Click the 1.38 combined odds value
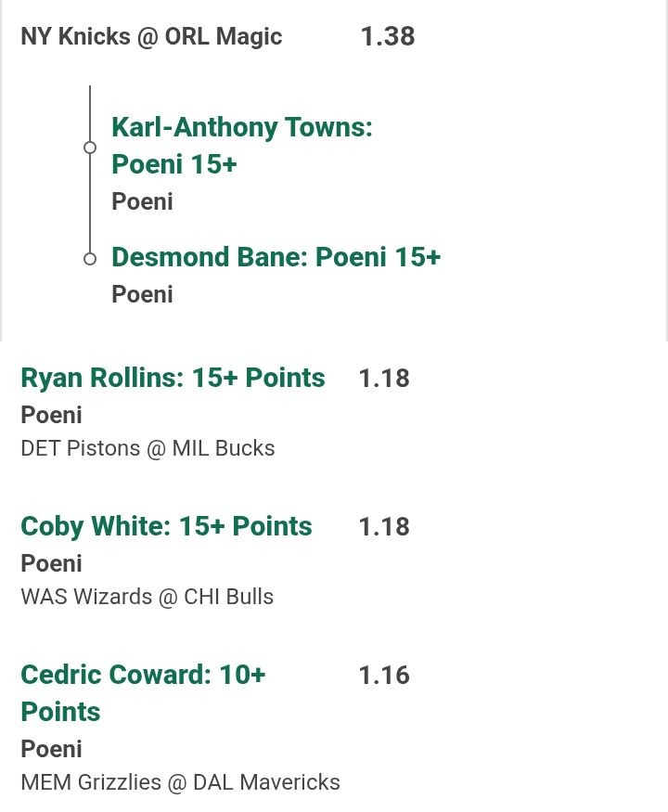 click(387, 37)
